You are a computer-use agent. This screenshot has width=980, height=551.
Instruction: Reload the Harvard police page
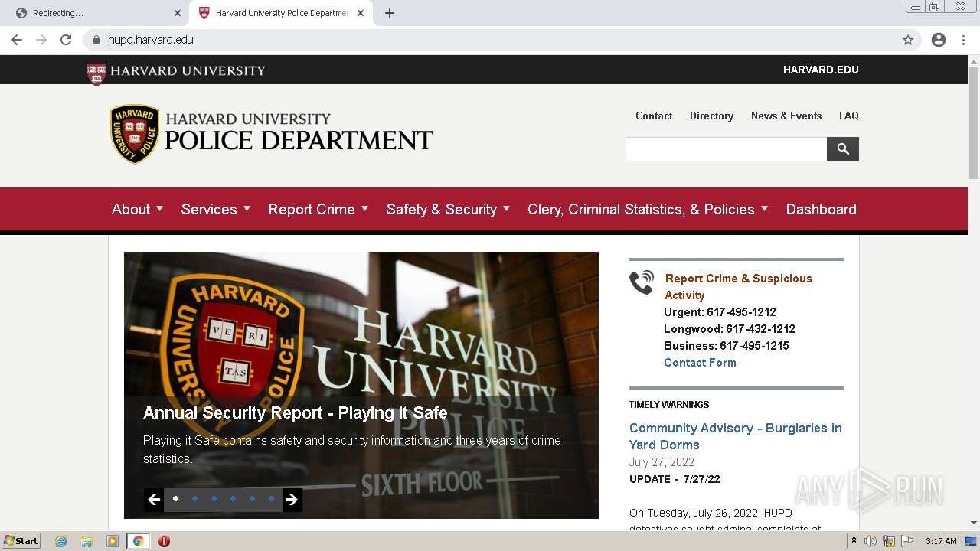66,40
